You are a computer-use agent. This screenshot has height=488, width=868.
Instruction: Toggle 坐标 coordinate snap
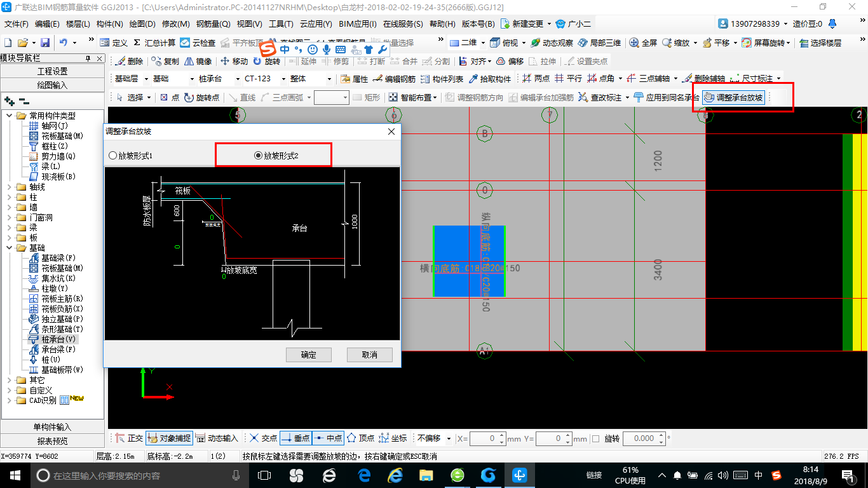click(393, 438)
